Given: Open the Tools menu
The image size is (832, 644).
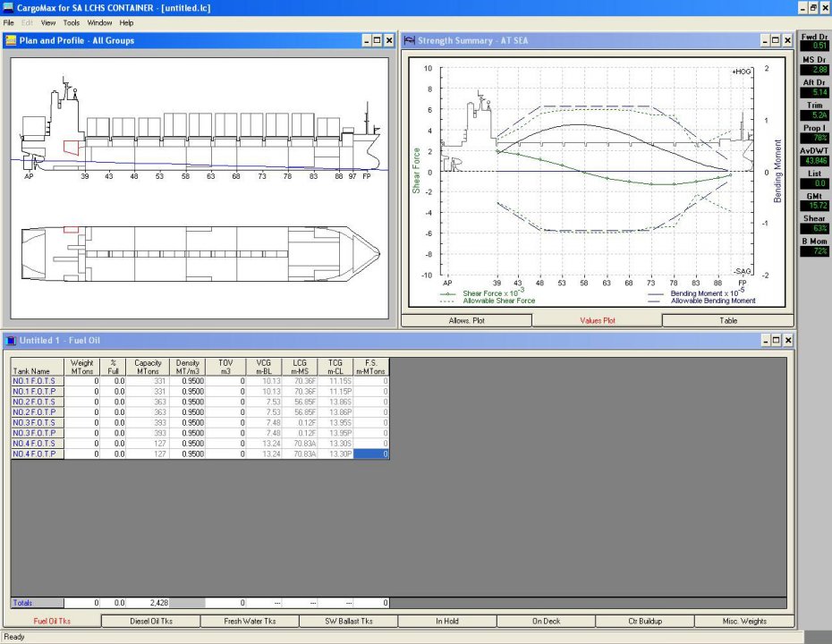Looking at the screenshot, I should click(x=71, y=23).
